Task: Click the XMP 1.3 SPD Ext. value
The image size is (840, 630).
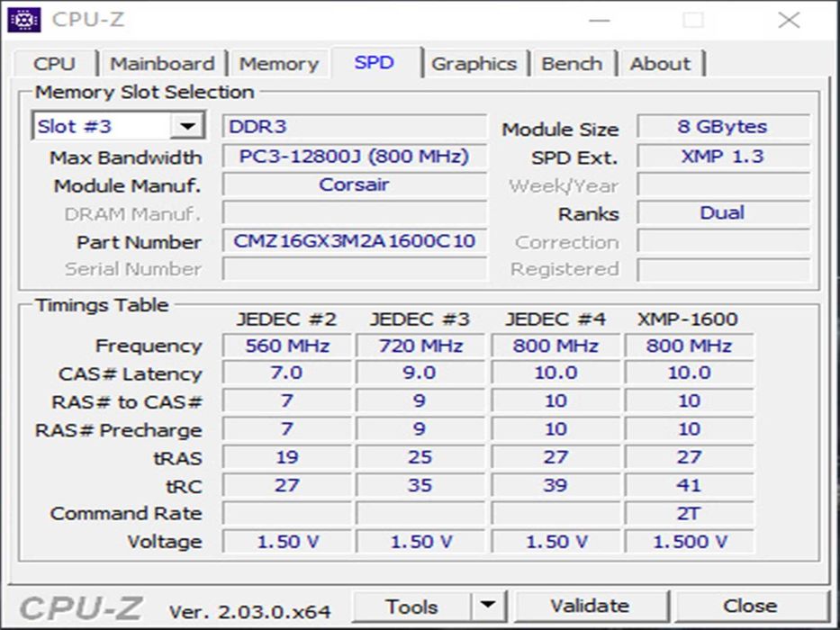Action: (723, 157)
